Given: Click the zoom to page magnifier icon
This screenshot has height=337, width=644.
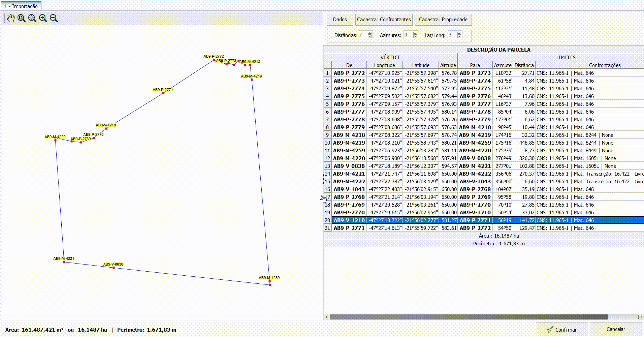Looking at the screenshot, I should pos(22,18).
